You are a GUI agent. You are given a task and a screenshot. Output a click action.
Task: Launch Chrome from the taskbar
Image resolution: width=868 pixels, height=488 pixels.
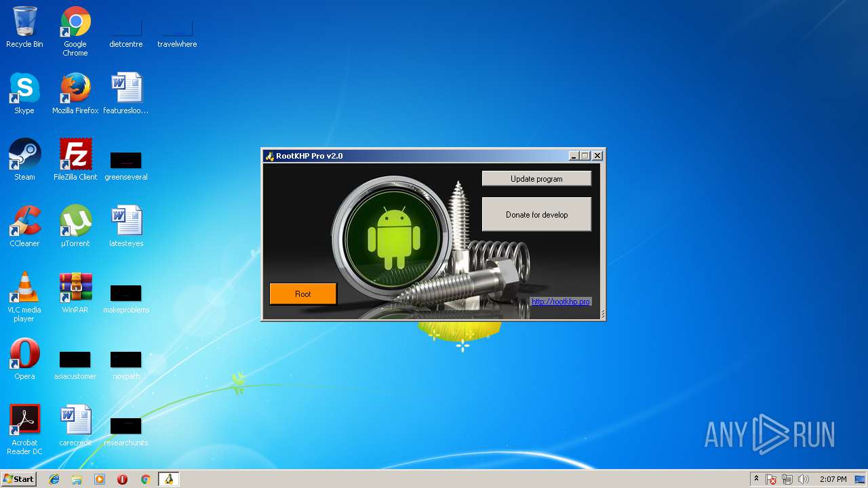coord(145,479)
